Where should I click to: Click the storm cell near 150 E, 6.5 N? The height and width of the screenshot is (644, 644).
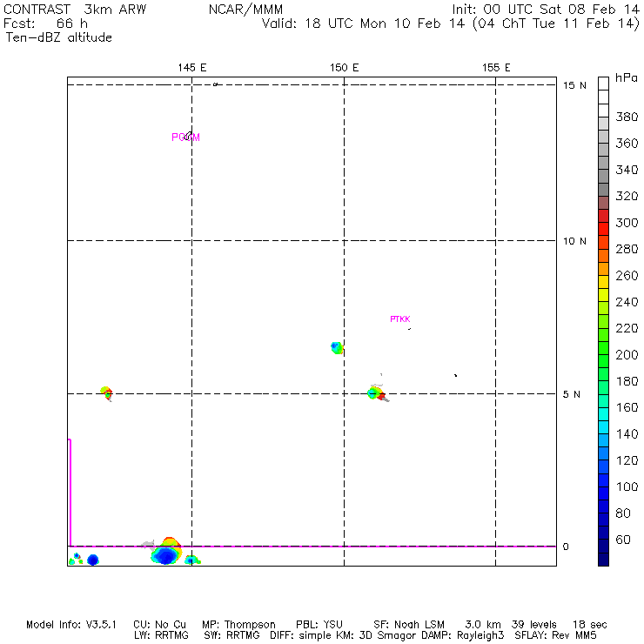[x=337, y=348]
